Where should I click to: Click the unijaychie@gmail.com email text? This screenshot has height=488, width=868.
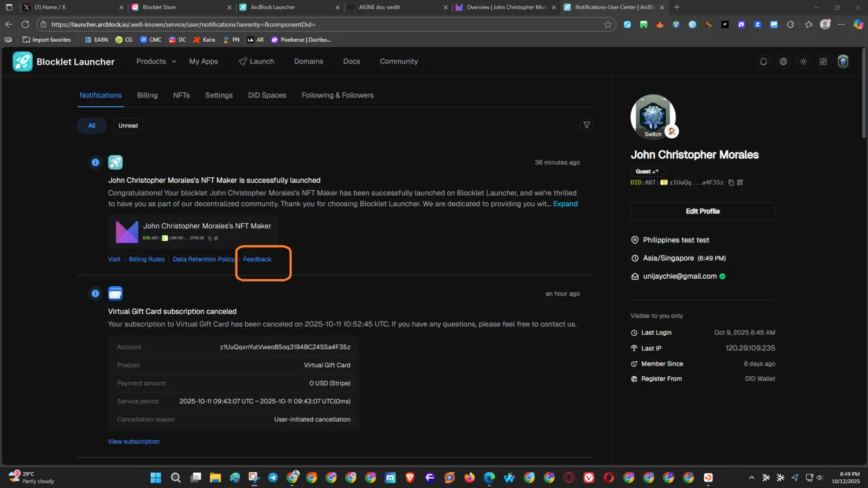coord(680,277)
